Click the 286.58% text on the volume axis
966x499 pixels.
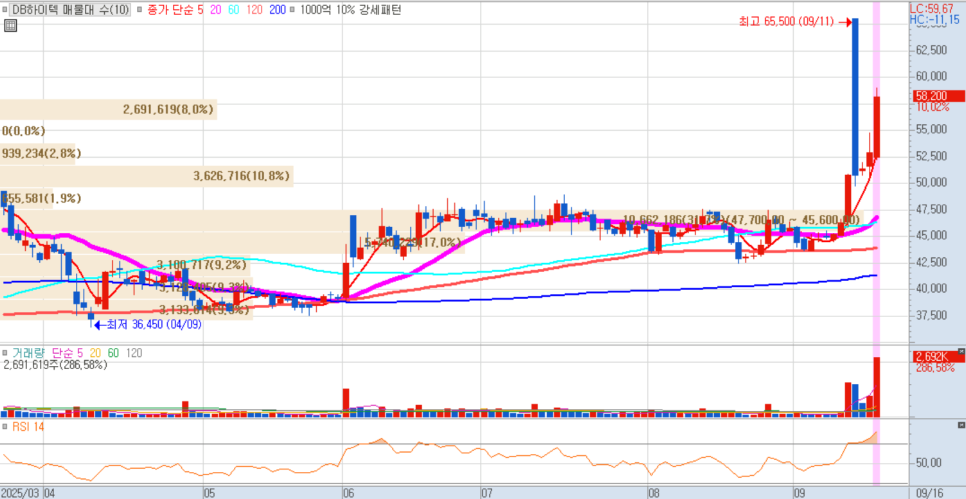click(936, 368)
